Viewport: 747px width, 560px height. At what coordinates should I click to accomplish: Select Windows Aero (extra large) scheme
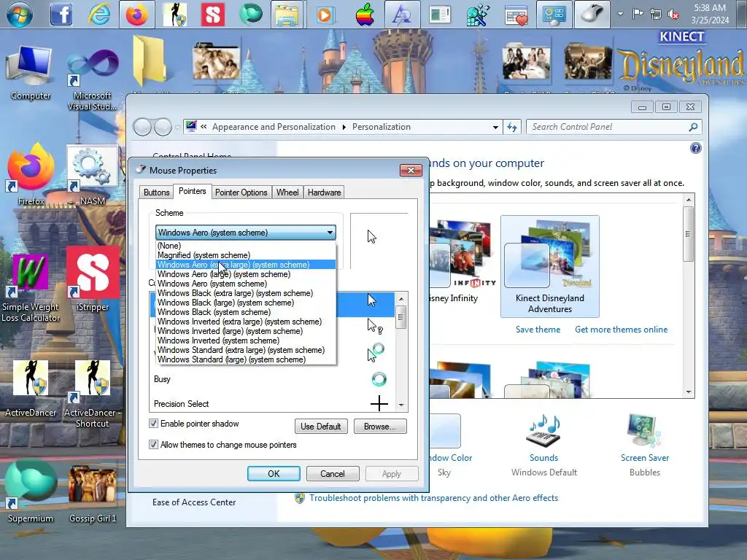[246, 265]
